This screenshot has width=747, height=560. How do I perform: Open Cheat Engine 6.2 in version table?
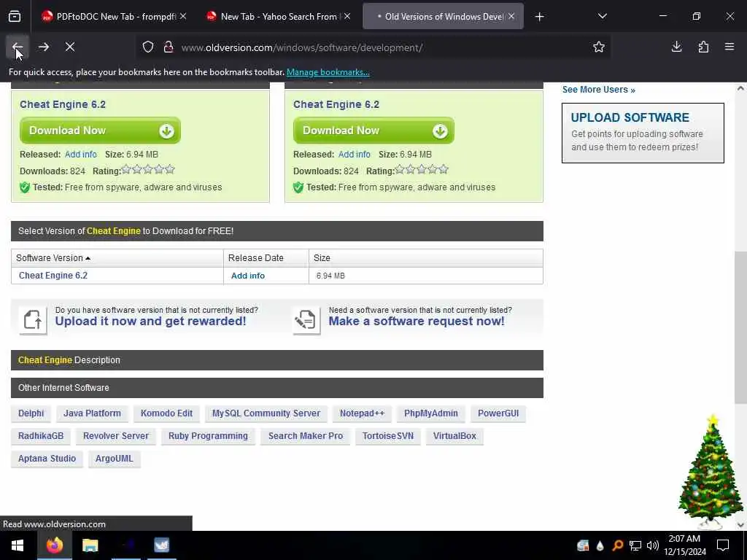pyautogui.click(x=53, y=275)
